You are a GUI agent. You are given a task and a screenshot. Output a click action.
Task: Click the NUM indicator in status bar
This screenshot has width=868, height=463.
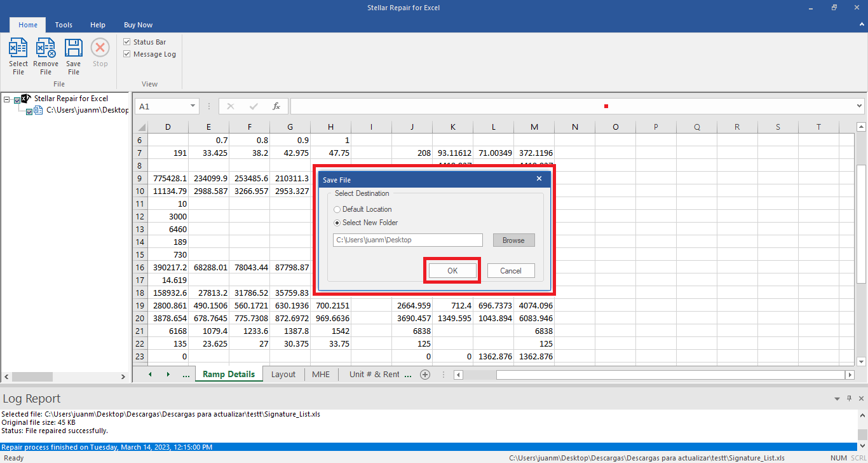coord(838,458)
